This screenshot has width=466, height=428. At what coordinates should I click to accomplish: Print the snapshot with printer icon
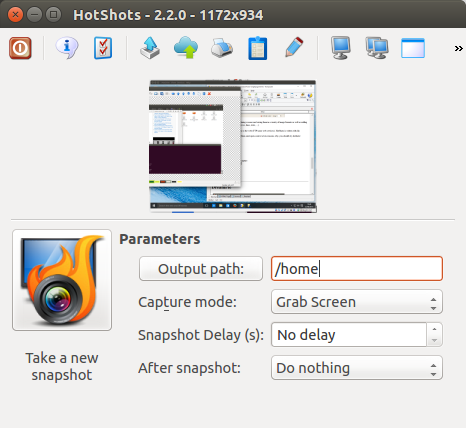tap(222, 48)
